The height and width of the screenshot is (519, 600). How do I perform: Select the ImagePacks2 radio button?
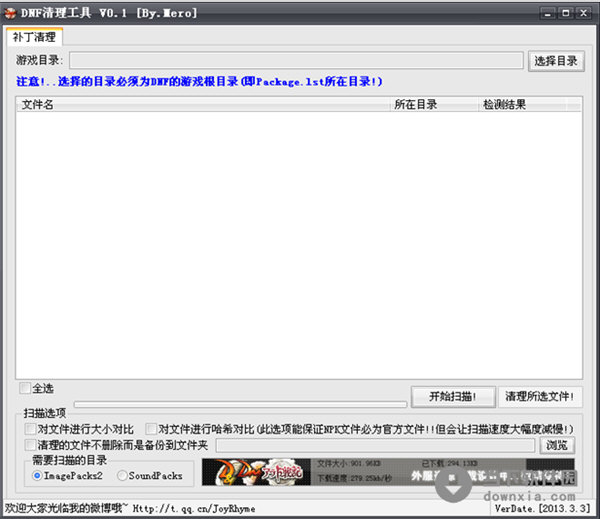[37, 475]
